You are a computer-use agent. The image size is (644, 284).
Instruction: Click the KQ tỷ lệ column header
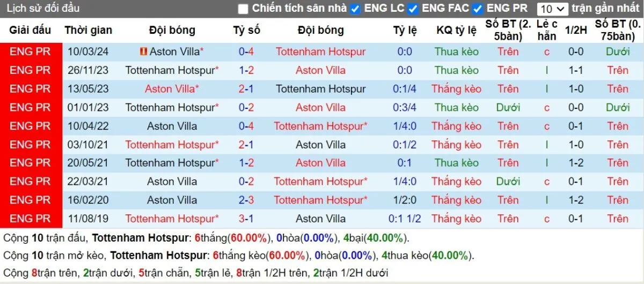(x=456, y=30)
